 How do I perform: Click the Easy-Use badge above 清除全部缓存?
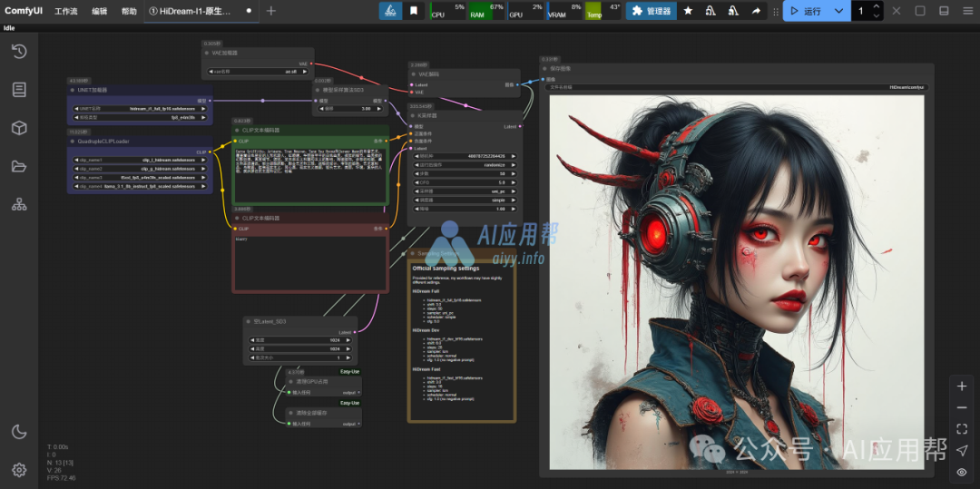[349, 404]
